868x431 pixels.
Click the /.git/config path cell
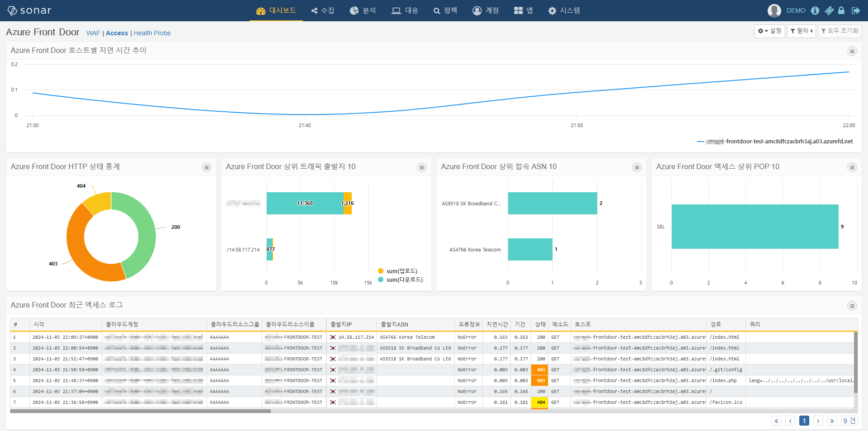(x=726, y=369)
